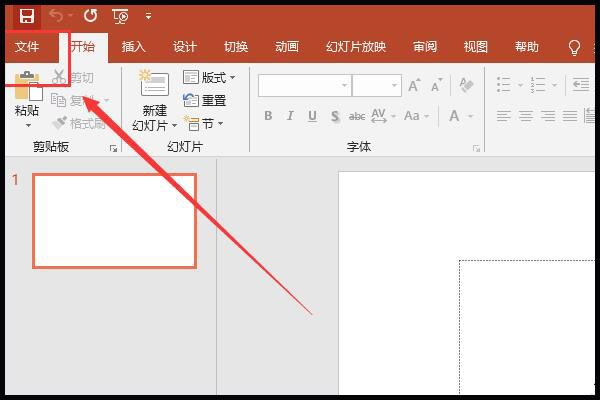Click the Increase Font Size icon
600x400 pixels.
[415, 86]
